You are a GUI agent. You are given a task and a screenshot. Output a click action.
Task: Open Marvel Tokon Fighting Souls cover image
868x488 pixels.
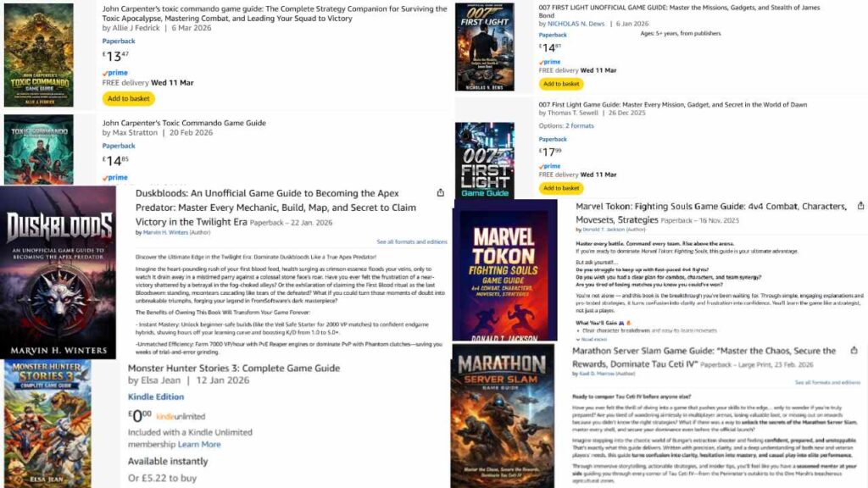click(505, 270)
